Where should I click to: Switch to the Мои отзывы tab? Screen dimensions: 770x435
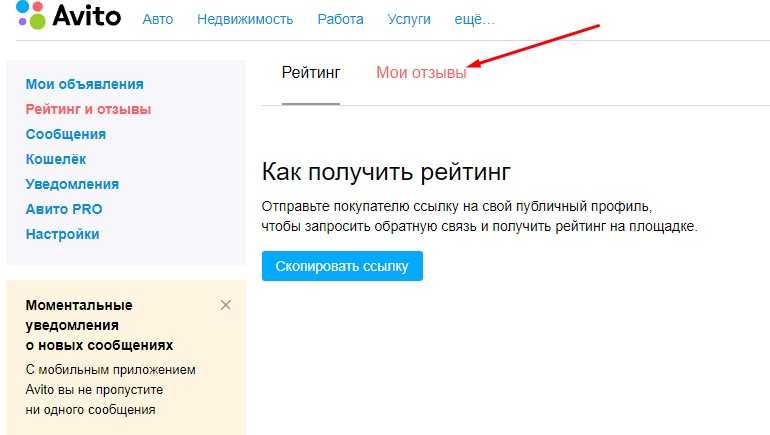tap(421, 73)
